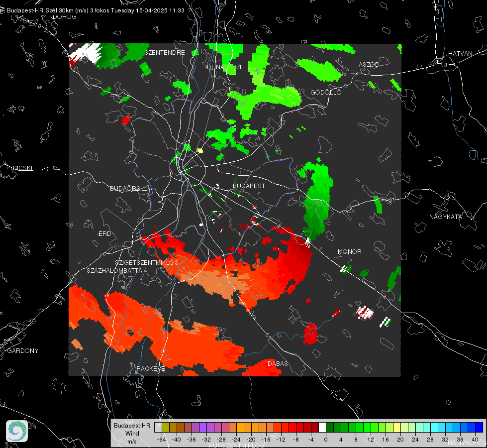The image size is (487, 448).
Task: Pick the olive swatch above the -64 label
Action: pyautogui.click(x=165, y=428)
